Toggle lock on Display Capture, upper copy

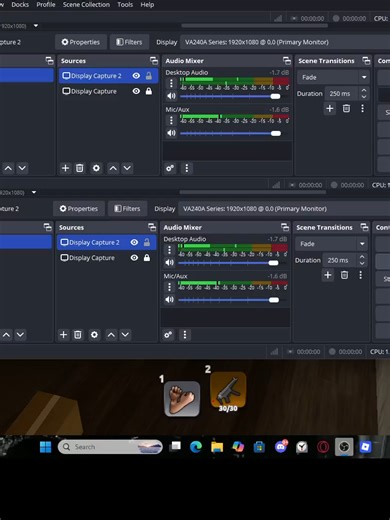[149, 91]
